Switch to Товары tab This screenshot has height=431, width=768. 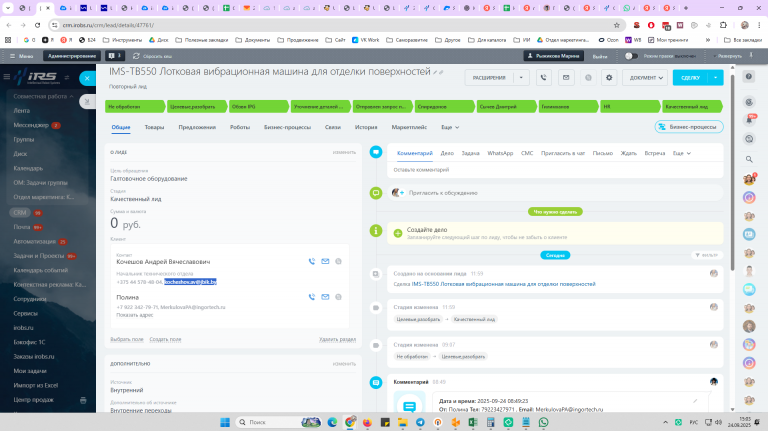(x=154, y=127)
